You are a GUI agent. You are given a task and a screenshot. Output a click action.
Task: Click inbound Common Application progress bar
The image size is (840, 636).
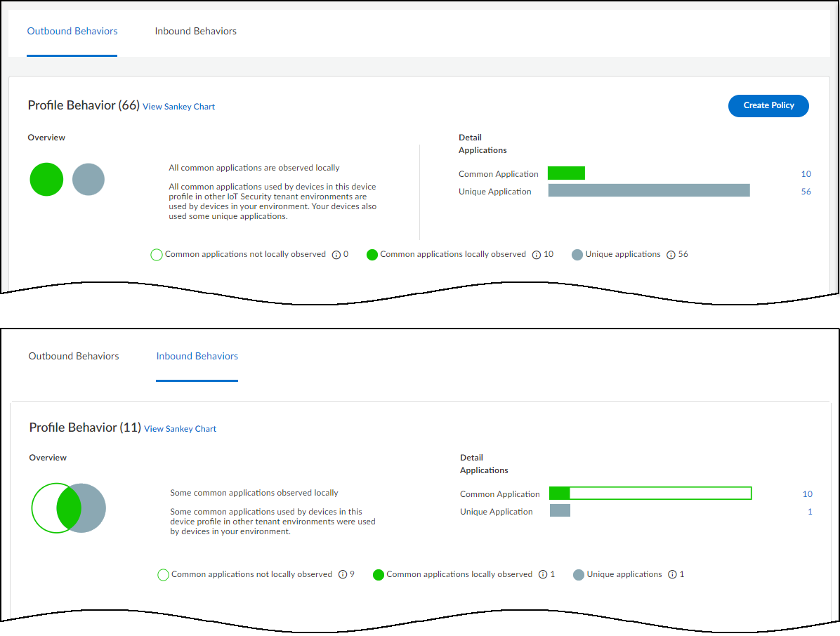(650, 493)
